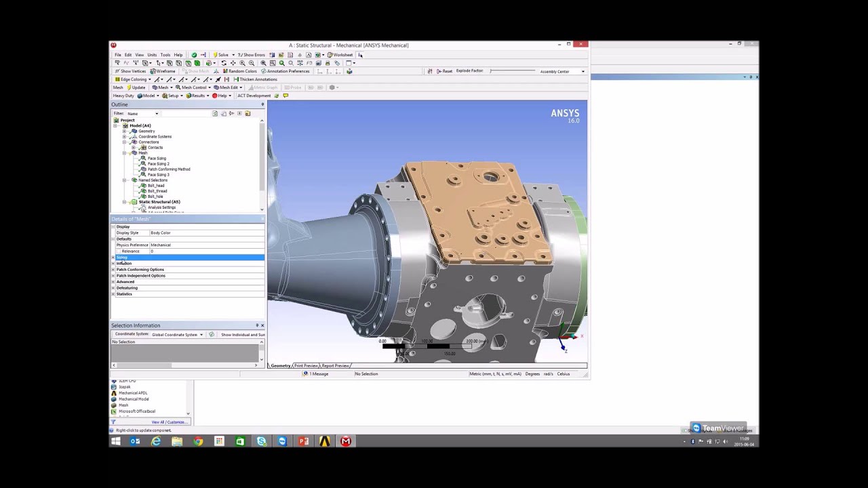Select Mechanical APDL in component list

coord(133,393)
